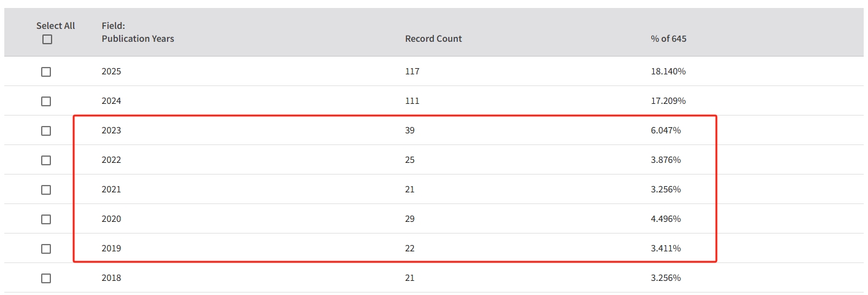Click the 111 record count value
Image resolution: width=868 pixels, height=295 pixels.
413,101
